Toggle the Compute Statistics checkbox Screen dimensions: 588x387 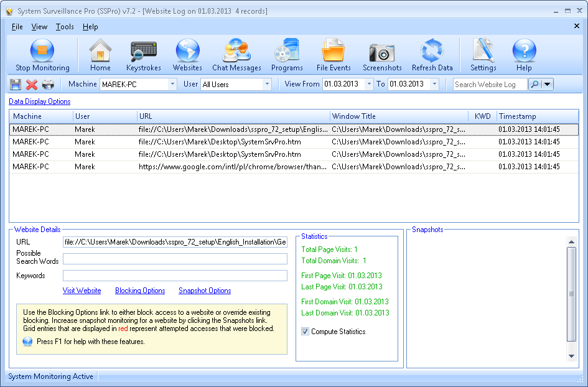tap(306, 332)
